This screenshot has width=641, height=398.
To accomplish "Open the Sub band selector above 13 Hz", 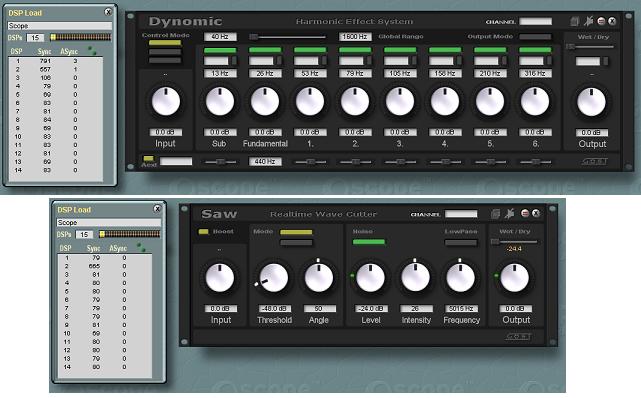I will click(220, 61).
